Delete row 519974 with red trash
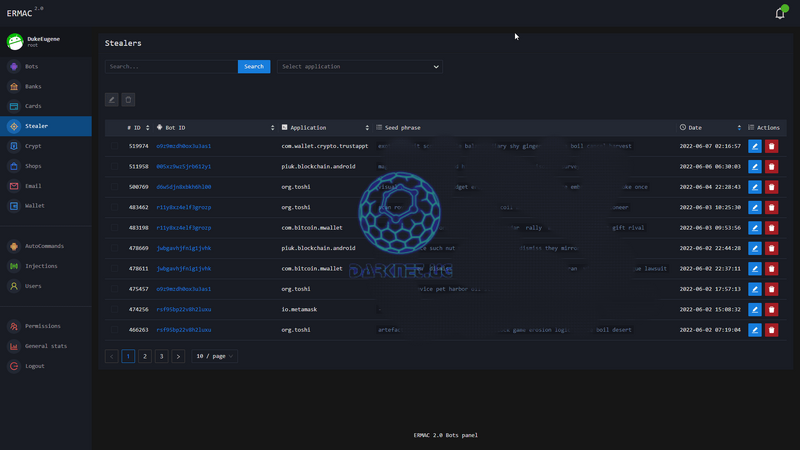The width and height of the screenshot is (800, 450). [x=771, y=146]
